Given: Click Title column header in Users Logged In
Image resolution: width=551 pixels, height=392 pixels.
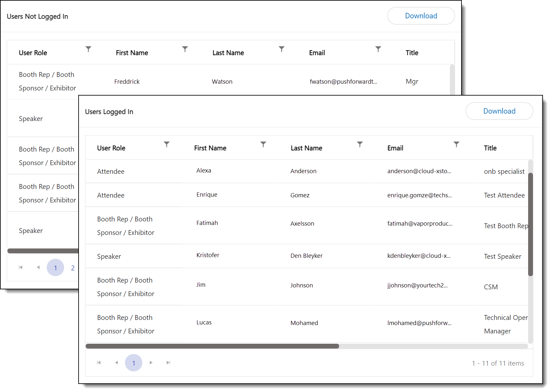Looking at the screenshot, I should 490,148.
